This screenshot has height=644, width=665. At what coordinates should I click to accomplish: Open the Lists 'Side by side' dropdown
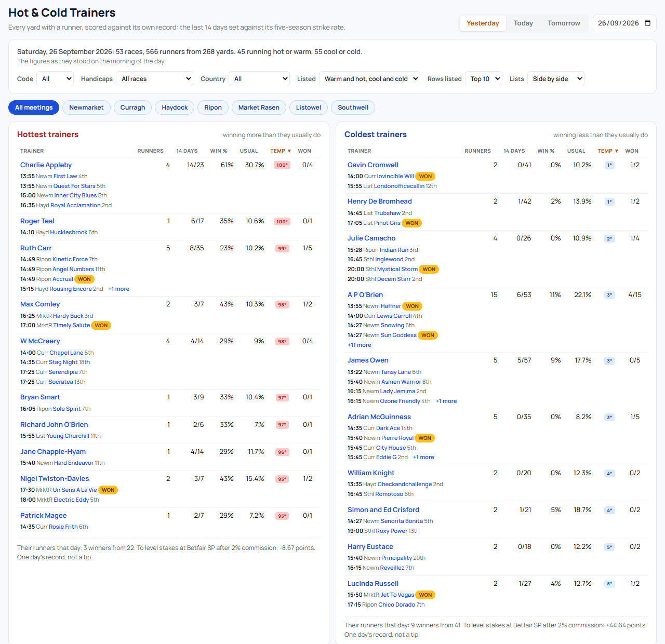(x=556, y=79)
